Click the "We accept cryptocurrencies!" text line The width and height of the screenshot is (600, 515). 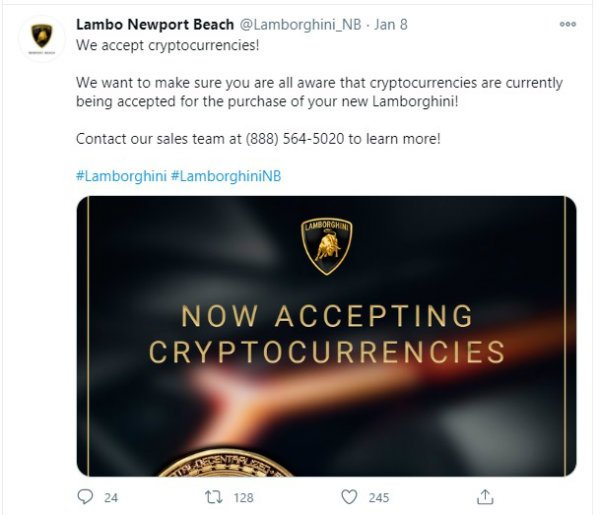tap(168, 45)
